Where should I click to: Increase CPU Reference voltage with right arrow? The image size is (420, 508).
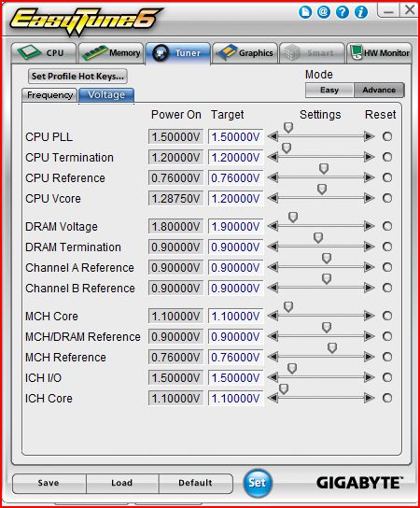369,177
